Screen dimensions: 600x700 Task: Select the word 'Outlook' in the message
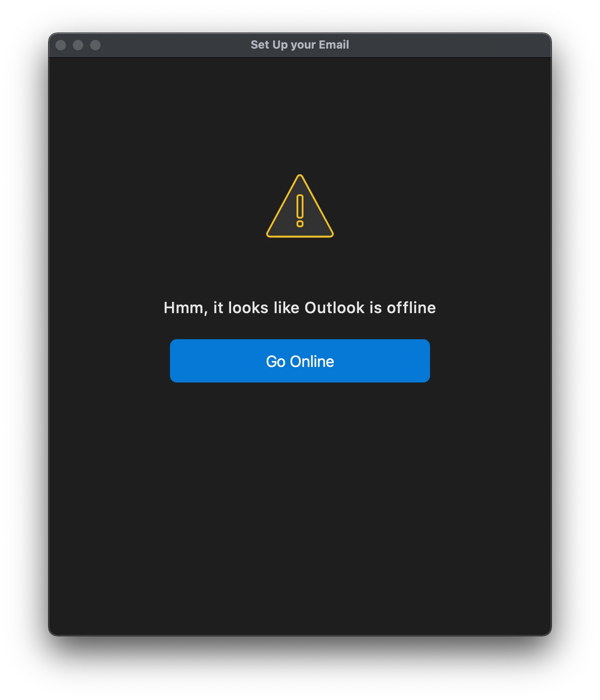click(x=335, y=307)
